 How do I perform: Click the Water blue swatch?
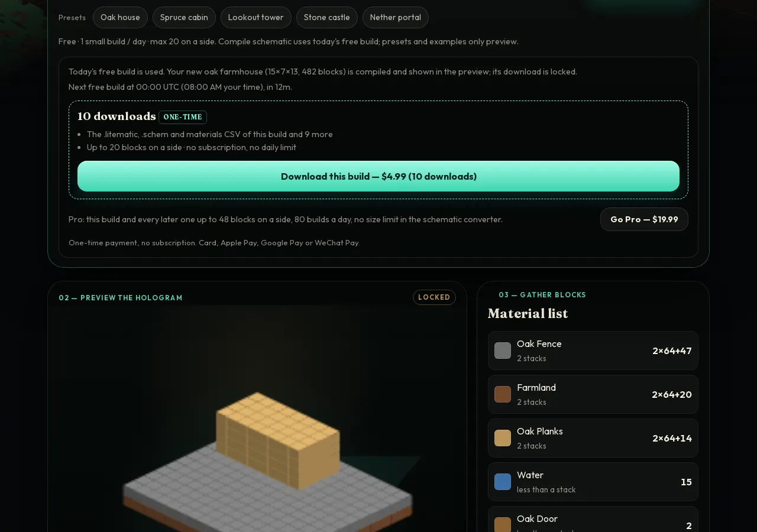pyautogui.click(x=503, y=482)
